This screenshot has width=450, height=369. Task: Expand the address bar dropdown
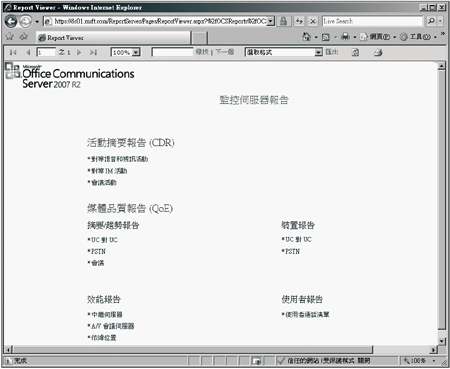[x=271, y=21]
